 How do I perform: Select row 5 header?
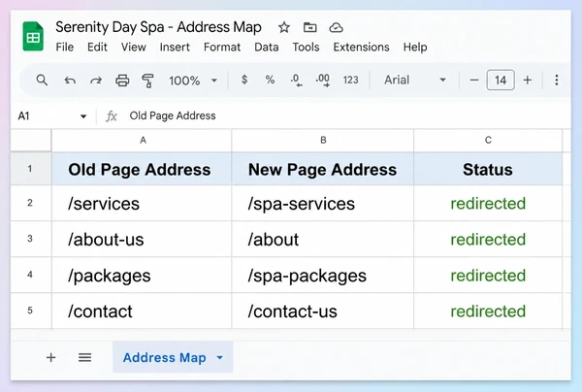coord(31,310)
